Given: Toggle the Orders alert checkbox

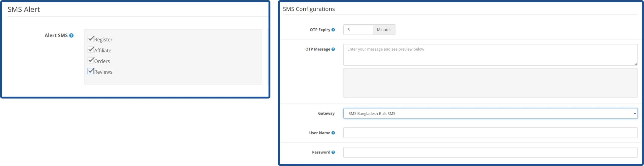Looking at the screenshot, I should pyautogui.click(x=91, y=60).
